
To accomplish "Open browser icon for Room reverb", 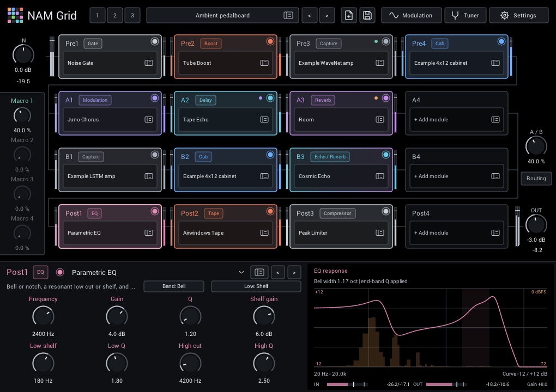I will [380, 119].
